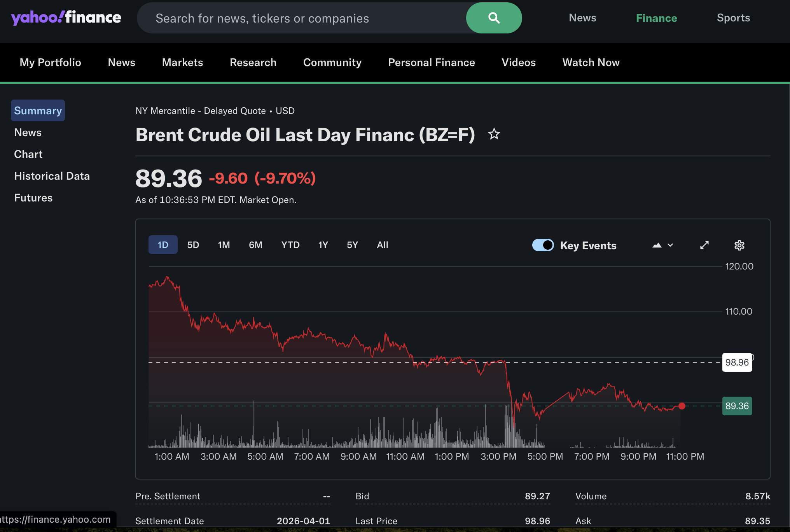790x532 pixels.
Task: Open chart type dropdown chevron
Action: pos(670,245)
